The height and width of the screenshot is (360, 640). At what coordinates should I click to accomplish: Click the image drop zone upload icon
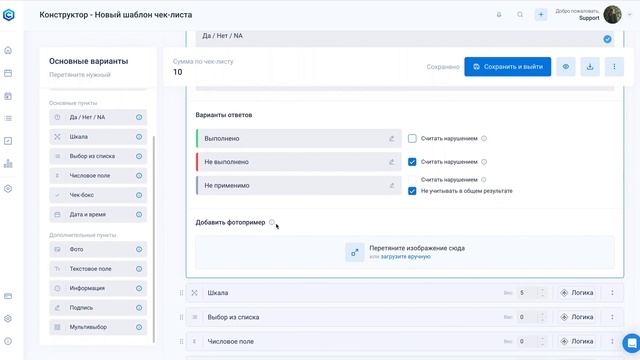(355, 252)
